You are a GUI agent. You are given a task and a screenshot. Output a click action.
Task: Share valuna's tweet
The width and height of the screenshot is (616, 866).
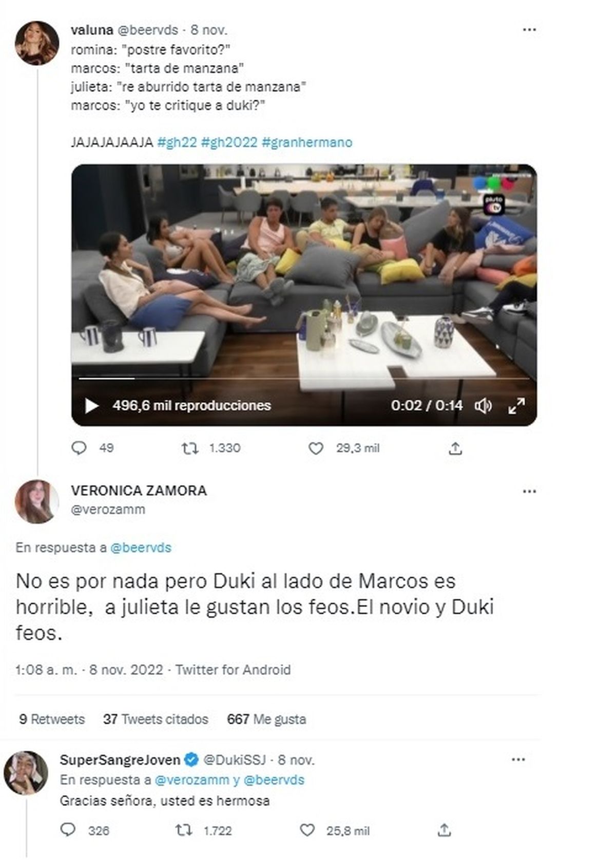(x=455, y=448)
